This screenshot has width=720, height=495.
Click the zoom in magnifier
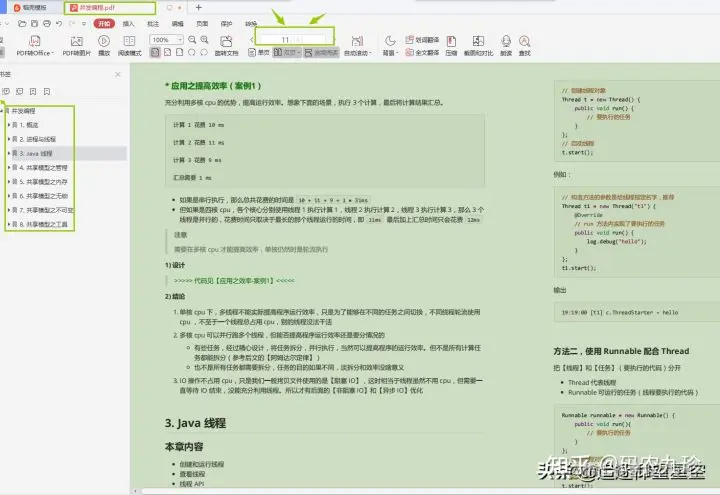coord(204,40)
